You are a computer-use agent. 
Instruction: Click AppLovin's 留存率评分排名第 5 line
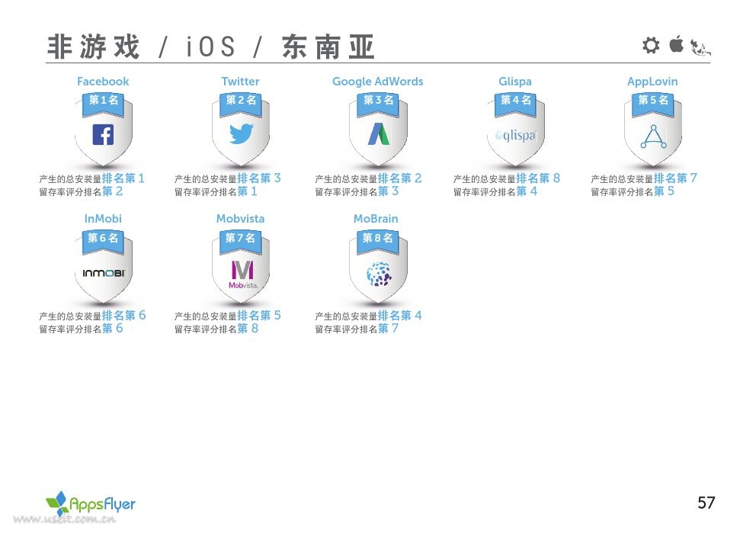coord(633,191)
